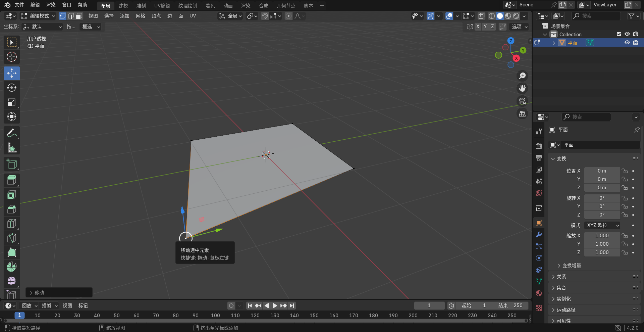
Task: Select the Measure tool
Action: (12, 148)
